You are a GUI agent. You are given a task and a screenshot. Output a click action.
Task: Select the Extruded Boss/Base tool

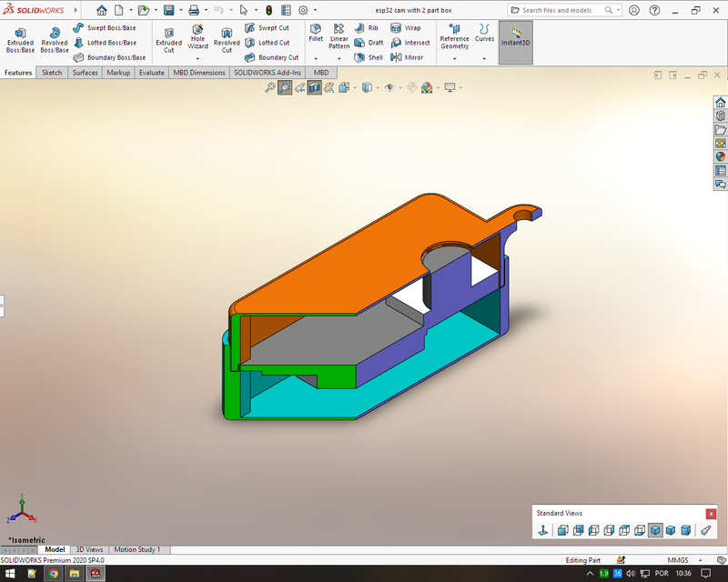[x=19, y=36]
